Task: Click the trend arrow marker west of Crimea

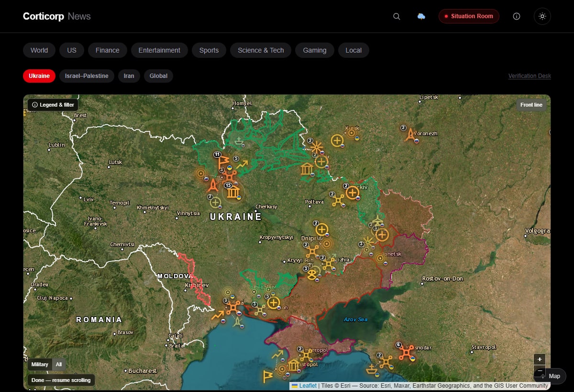Action: 277,355
